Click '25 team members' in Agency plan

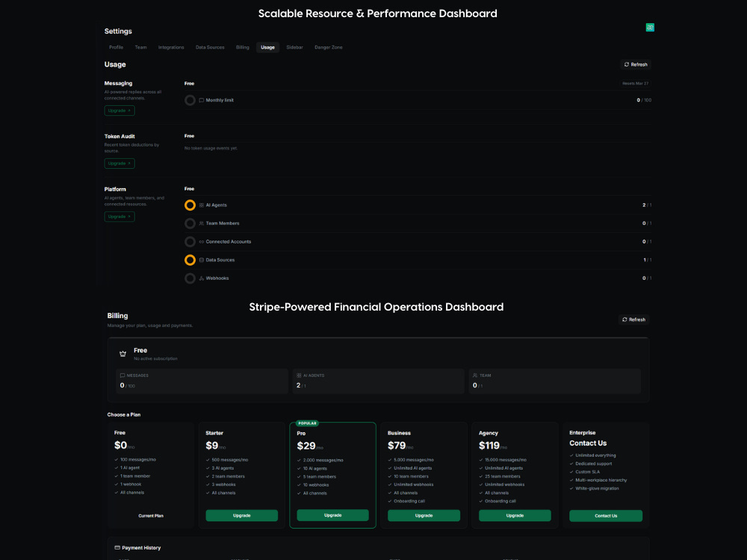click(x=503, y=476)
